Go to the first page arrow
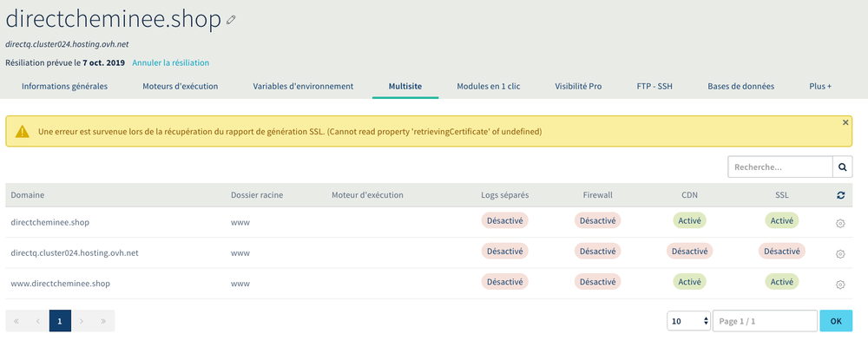This screenshot has height=347, width=868. pyautogui.click(x=16, y=321)
